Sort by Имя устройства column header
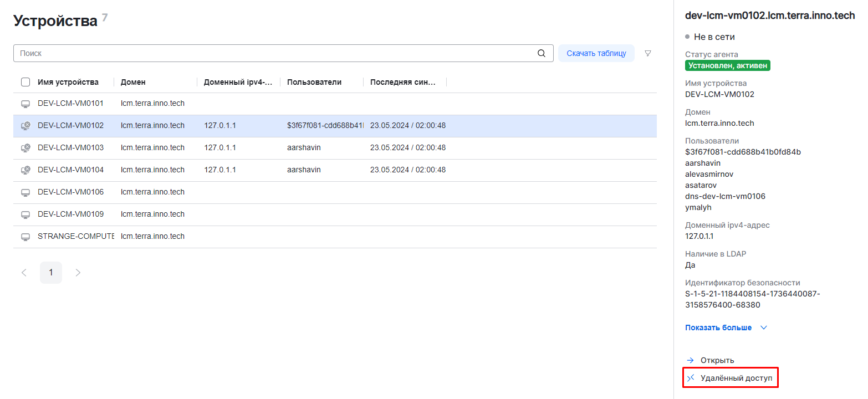Image resolution: width=868 pixels, height=399 pixels. click(x=68, y=82)
